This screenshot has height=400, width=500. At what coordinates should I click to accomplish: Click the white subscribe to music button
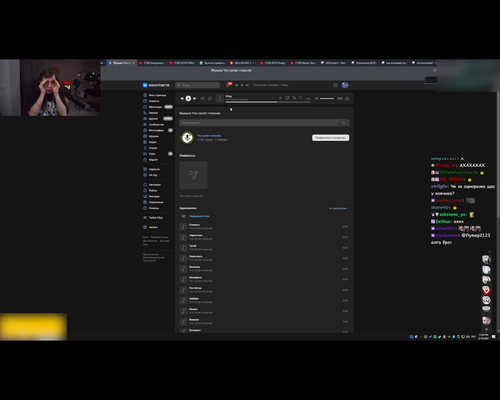click(331, 138)
